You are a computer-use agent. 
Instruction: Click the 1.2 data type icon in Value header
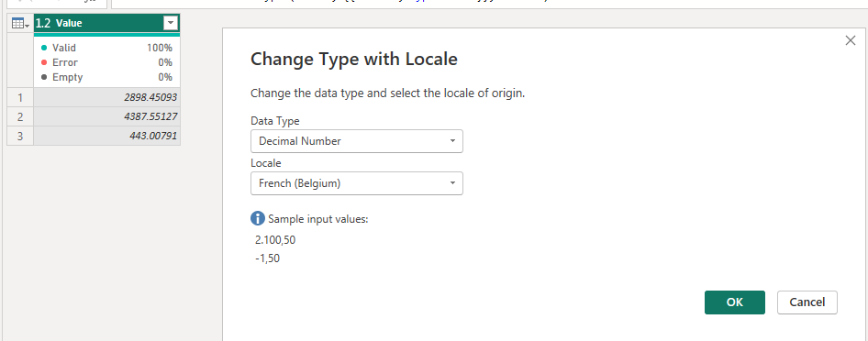(43, 23)
